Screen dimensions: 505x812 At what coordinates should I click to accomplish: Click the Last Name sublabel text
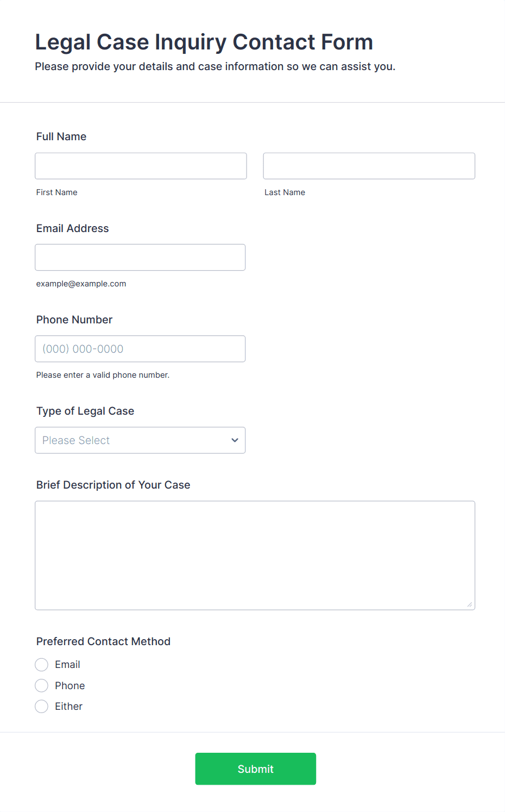pos(285,192)
